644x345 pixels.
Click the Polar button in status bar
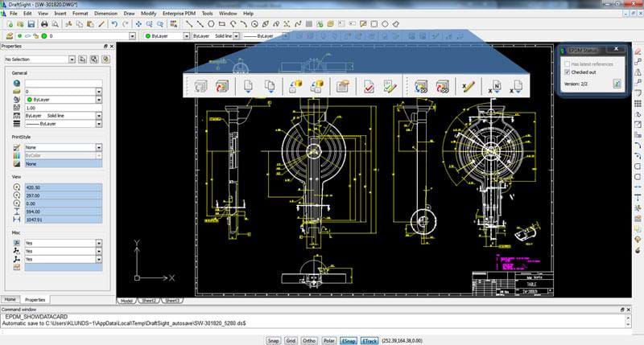coord(328,340)
